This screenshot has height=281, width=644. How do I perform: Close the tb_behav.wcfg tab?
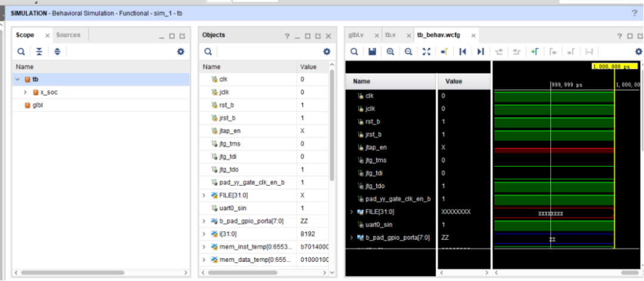click(x=473, y=36)
